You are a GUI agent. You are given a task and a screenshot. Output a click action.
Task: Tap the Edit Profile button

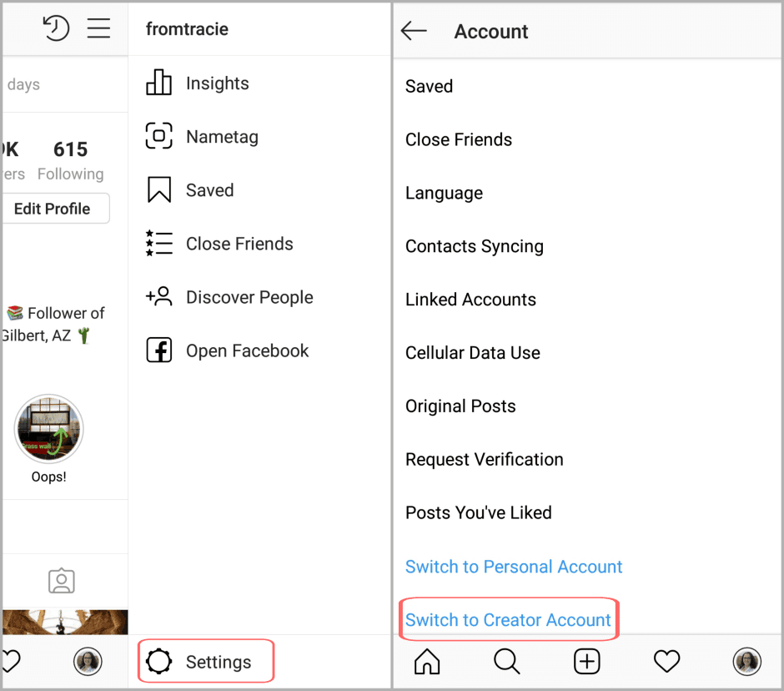click(x=54, y=209)
